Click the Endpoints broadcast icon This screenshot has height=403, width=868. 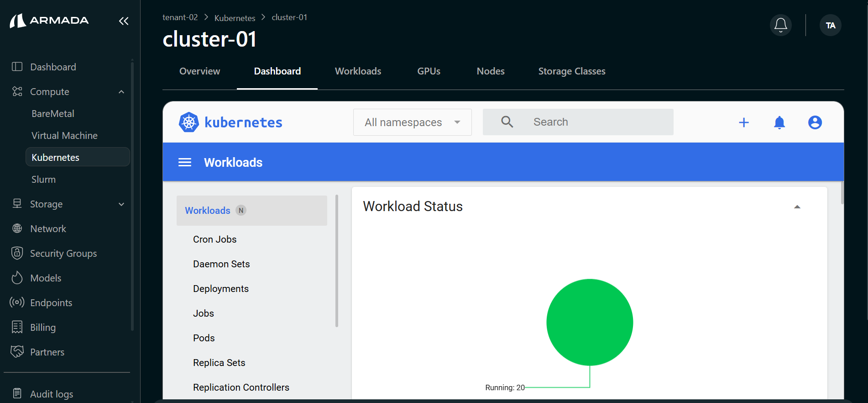coord(17,302)
